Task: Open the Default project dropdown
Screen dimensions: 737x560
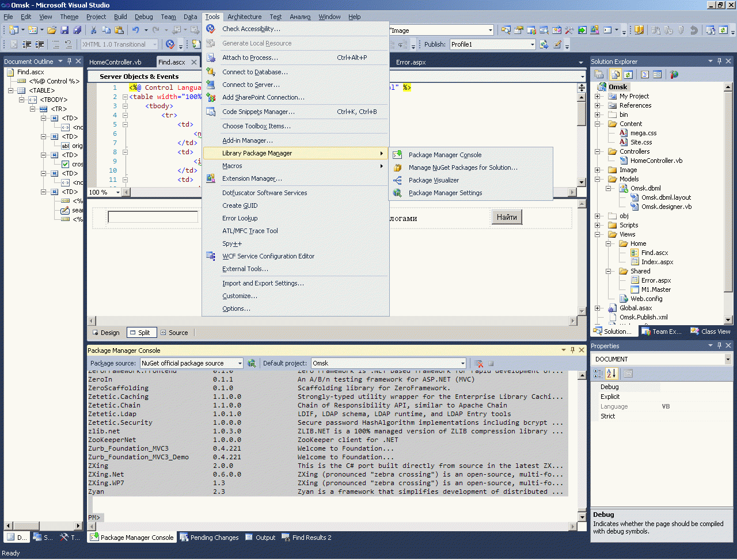Action: (x=462, y=363)
